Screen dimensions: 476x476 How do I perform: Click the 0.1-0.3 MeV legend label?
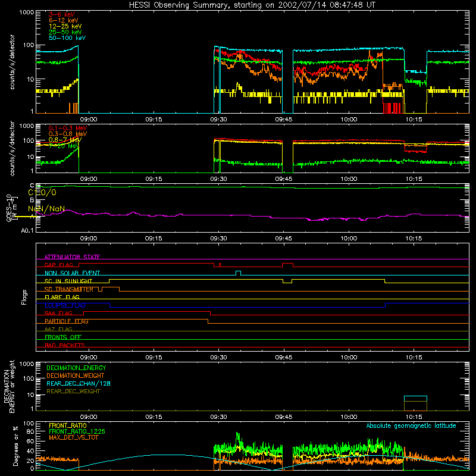tap(68, 128)
